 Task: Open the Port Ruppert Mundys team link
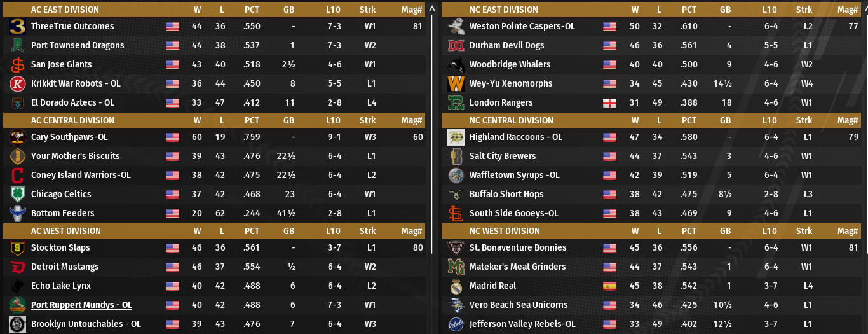(x=81, y=305)
